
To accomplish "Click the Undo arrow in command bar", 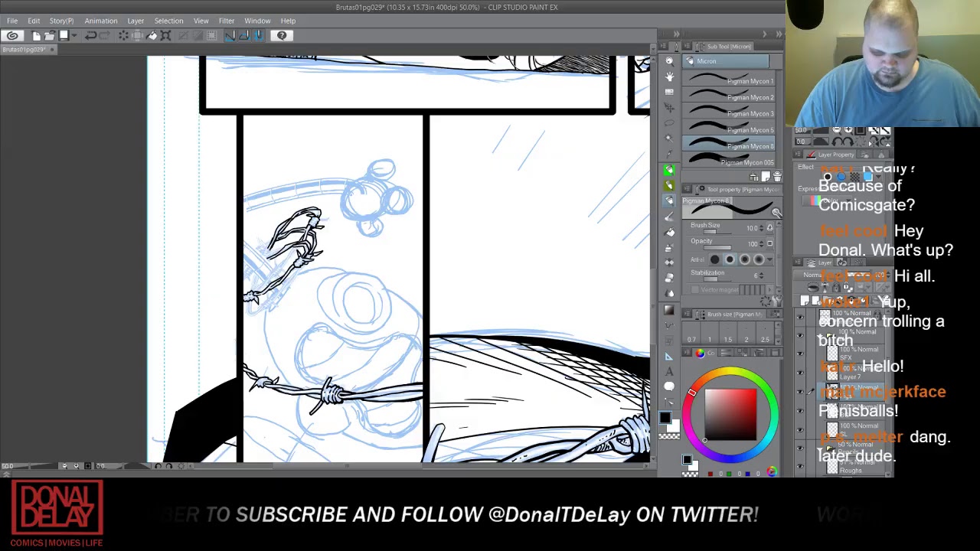I will tap(90, 35).
